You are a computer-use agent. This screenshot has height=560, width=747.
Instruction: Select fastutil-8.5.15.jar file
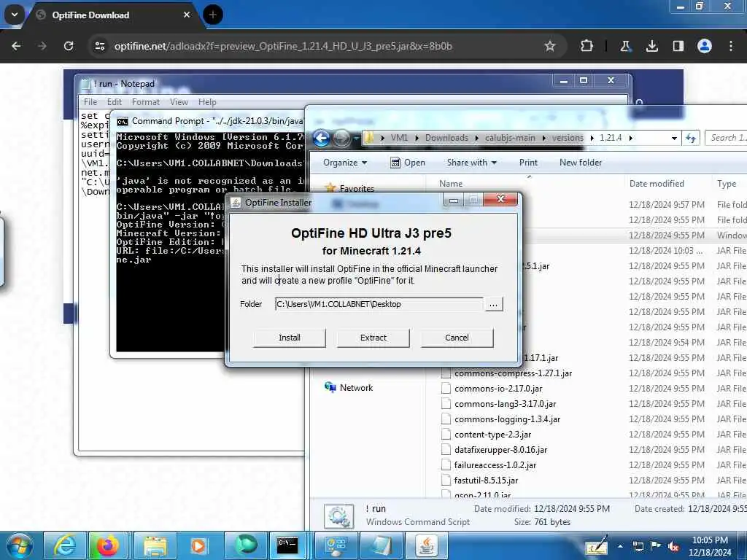(x=486, y=480)
